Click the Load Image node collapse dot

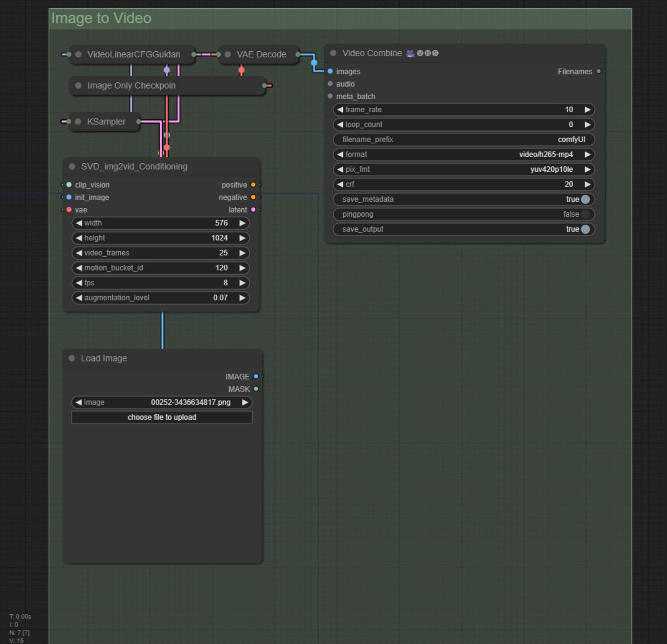tap(71, 358)
